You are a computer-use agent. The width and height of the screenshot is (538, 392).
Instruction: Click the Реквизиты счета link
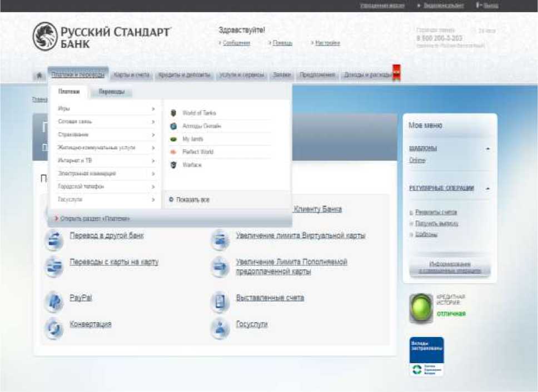[436, 213]
